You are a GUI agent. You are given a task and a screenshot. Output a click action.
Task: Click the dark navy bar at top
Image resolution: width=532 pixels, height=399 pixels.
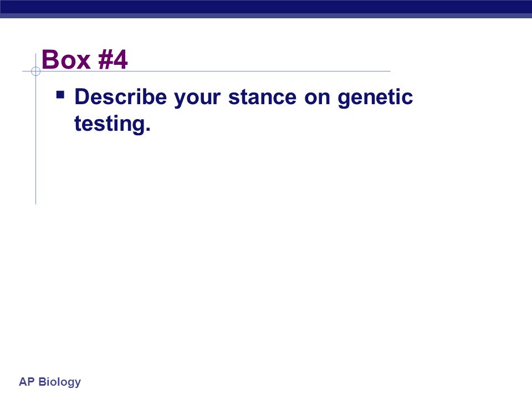tap(266, 7)
